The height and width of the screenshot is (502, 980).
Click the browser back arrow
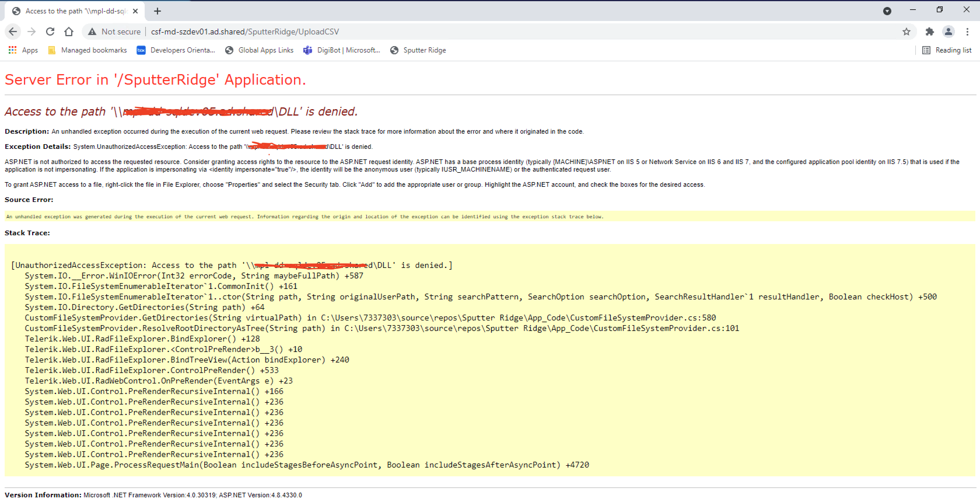pos(13,32)
